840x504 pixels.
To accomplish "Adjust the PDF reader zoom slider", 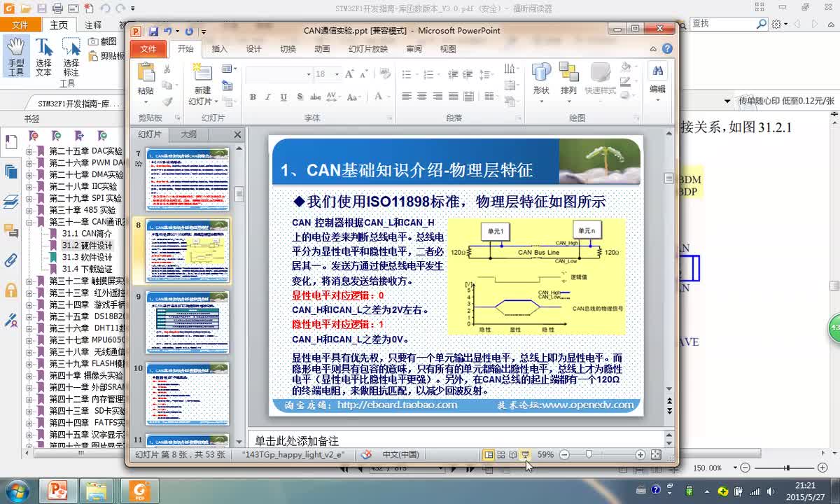I will [787, 468].
